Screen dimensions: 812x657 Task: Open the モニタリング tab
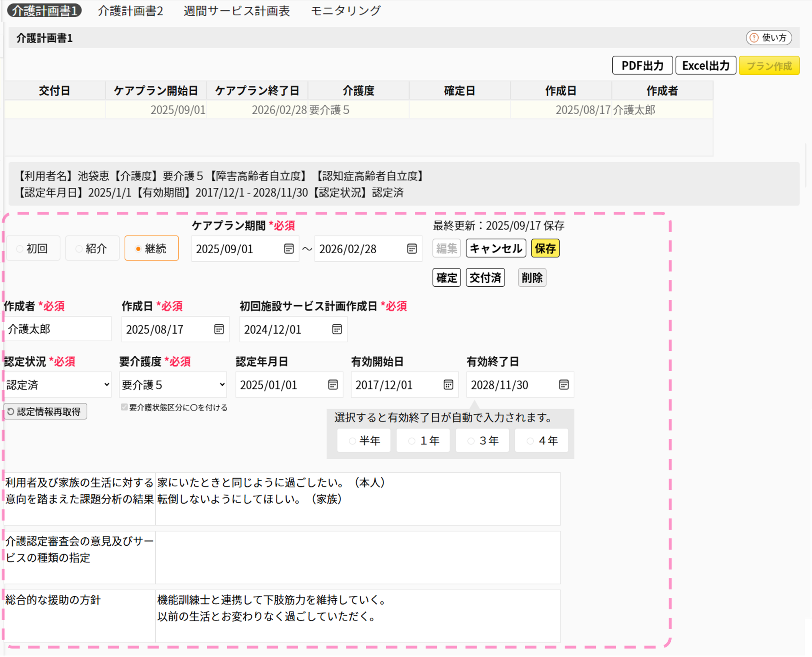coord(346,11)
